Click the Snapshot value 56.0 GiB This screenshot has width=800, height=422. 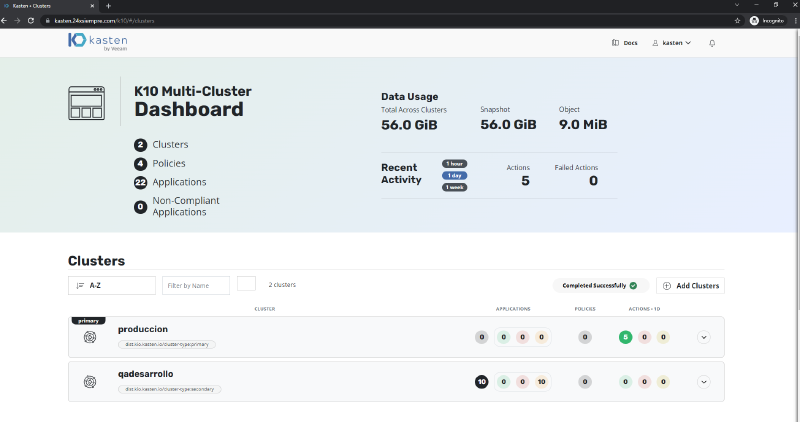[508, 125]
